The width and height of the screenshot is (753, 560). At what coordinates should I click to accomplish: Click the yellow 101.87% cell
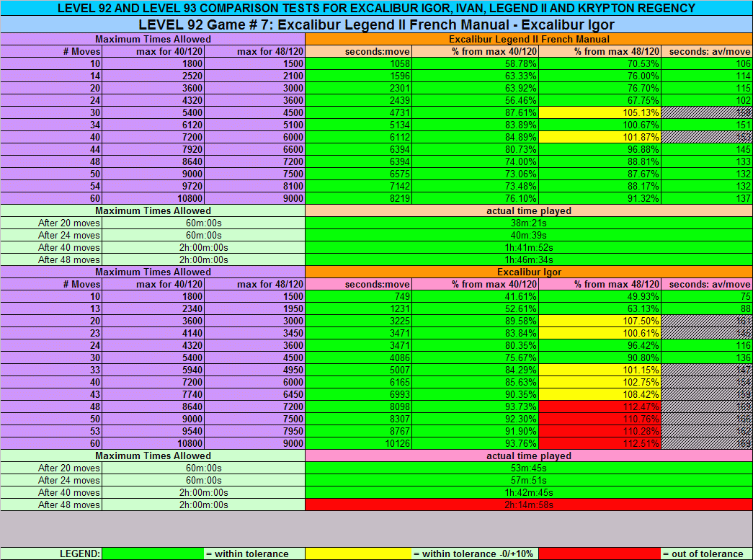tap(600, 138)
